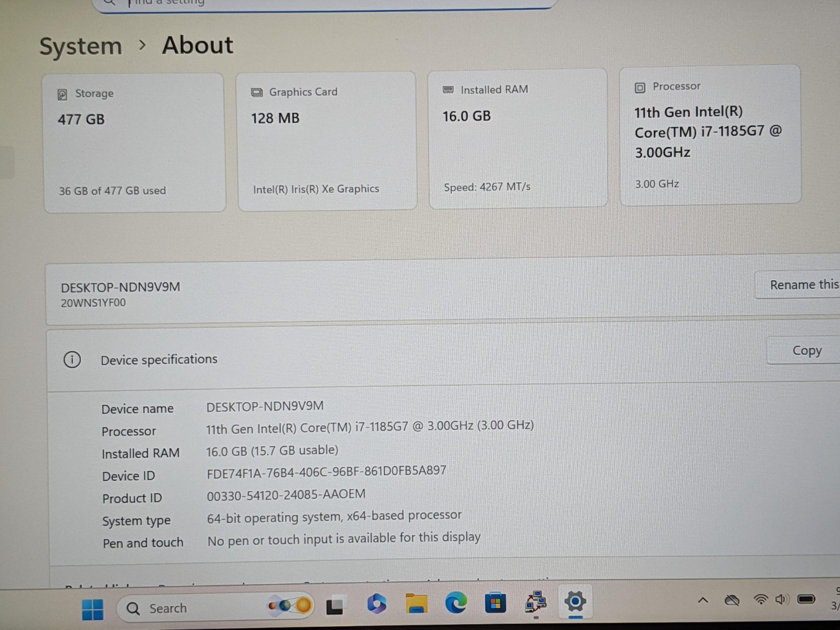Show hidden system tray icons
Image resolution: width=840 pixels, height=630 pixels.
703,600
